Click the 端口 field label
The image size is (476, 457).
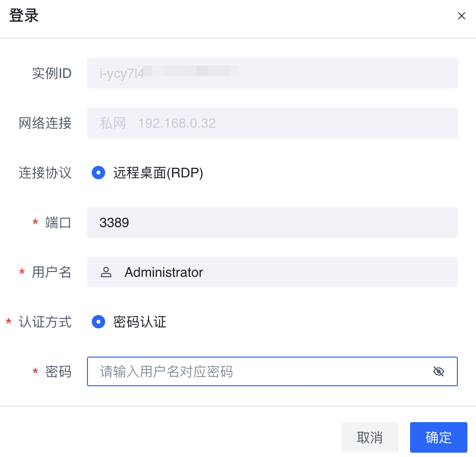tap(58, 222)
